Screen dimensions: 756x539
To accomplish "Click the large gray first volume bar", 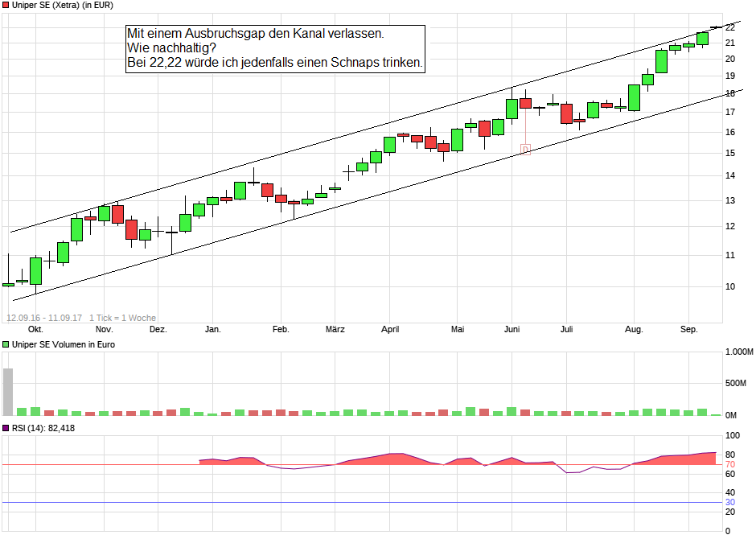I will [8, 392].
